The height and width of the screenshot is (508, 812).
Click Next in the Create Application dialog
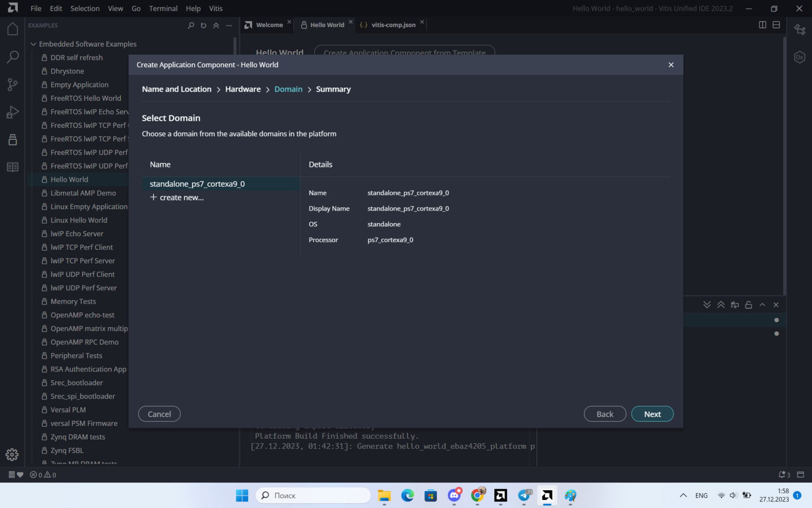(x=652, y=414)
